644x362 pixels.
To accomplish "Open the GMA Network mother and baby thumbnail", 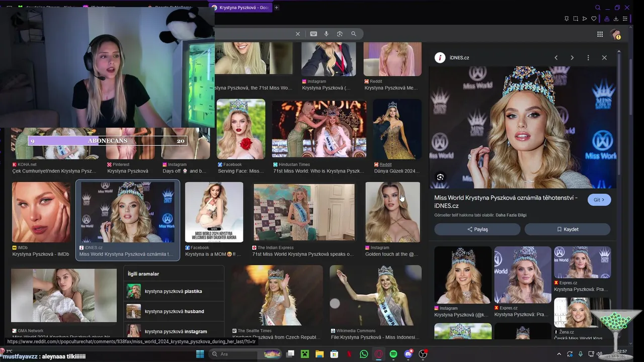I will point(64,295).
